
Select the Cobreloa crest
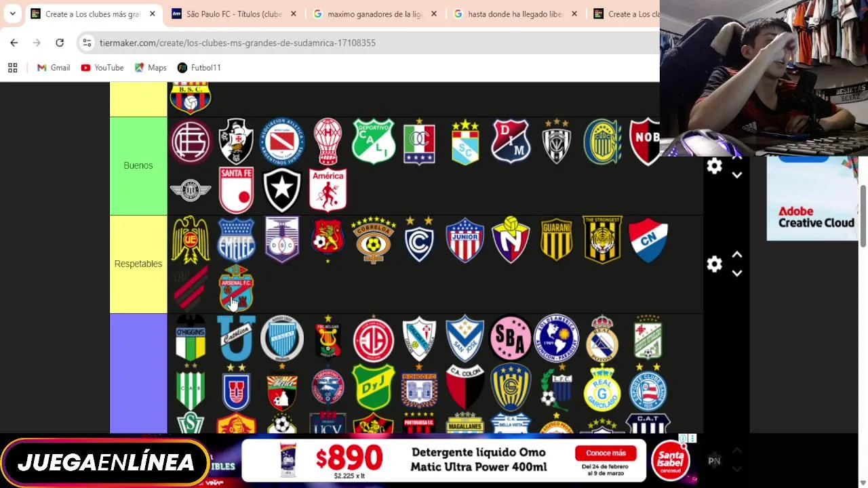tap(373, 239)
